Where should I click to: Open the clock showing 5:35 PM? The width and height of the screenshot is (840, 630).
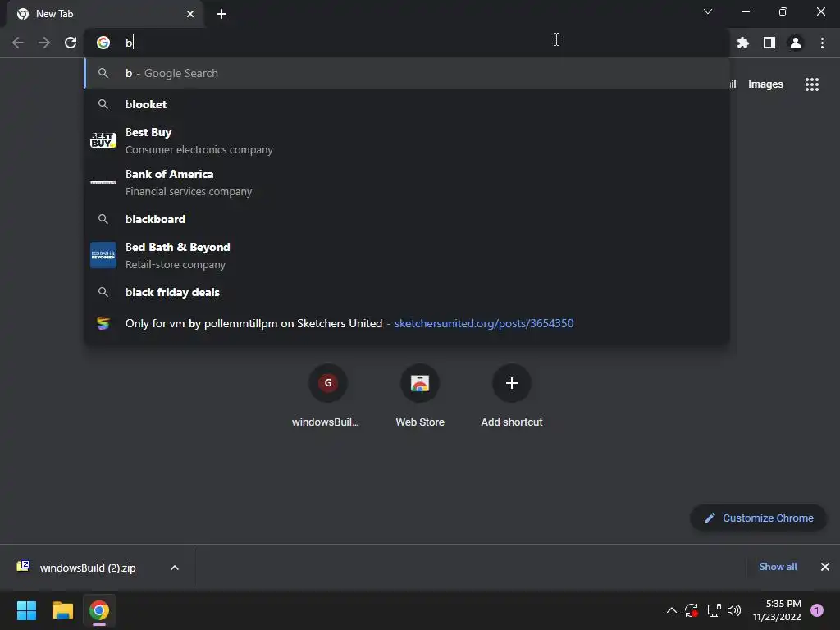pos(777,610)
